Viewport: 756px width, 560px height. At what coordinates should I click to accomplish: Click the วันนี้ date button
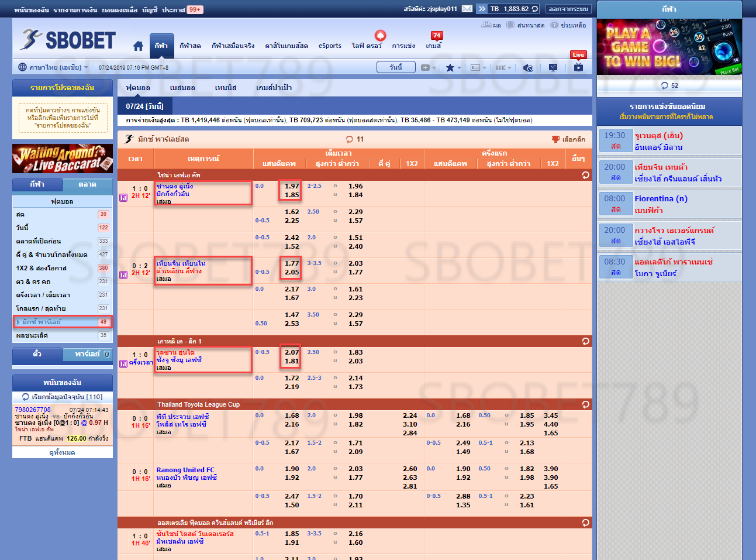click(x=396, y=67)
